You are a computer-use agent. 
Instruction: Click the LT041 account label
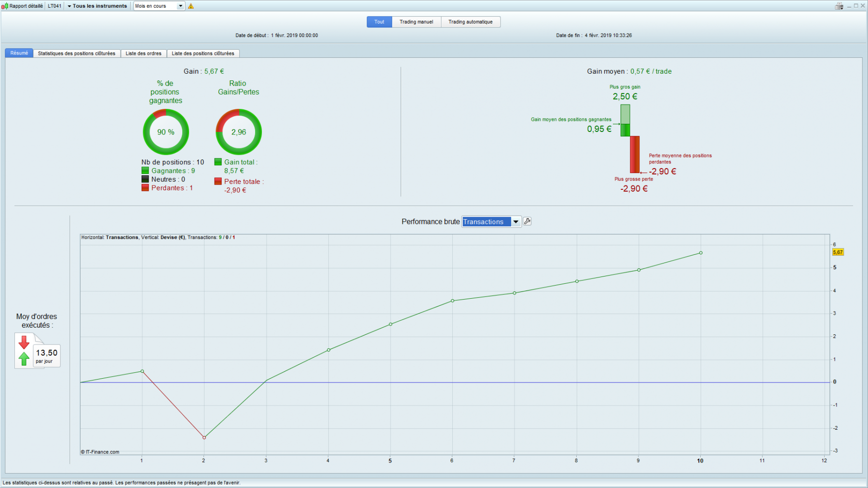pos(54,6)
